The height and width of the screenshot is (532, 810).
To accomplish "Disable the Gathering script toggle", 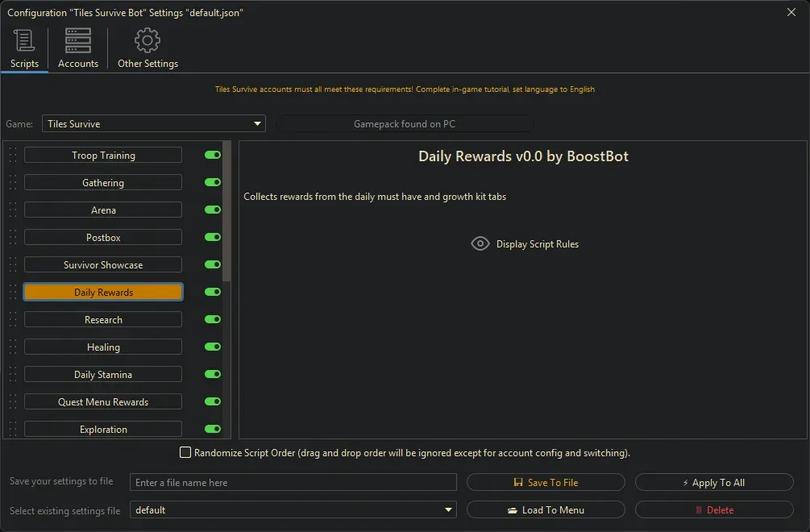I will point(213,183).
